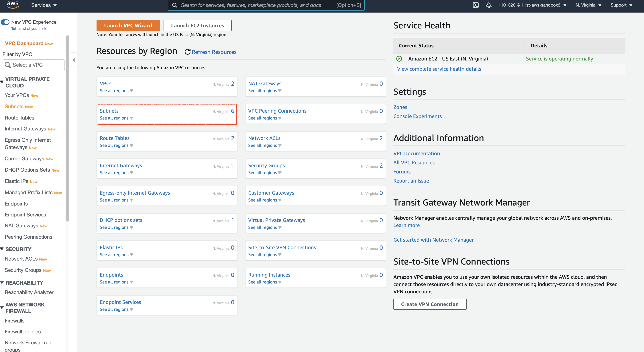Click the magnifier icon in Select a VPC
The height and width of the screenshot is (352, 644).
(x=8, y=65)
